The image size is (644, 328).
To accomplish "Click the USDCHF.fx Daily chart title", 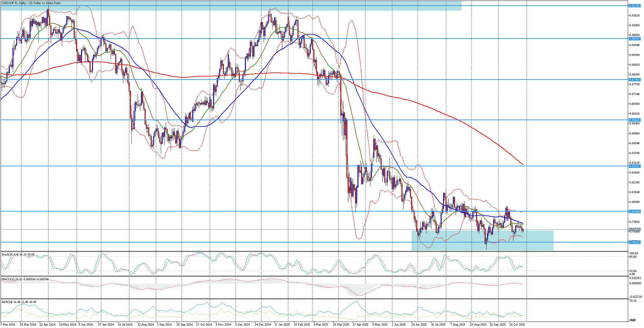I will tap(31, 3).
